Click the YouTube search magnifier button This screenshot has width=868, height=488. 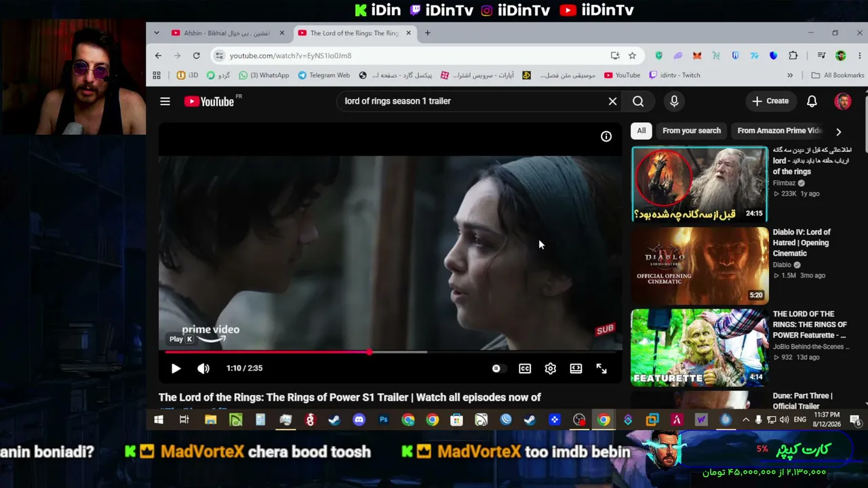point(638,102)
